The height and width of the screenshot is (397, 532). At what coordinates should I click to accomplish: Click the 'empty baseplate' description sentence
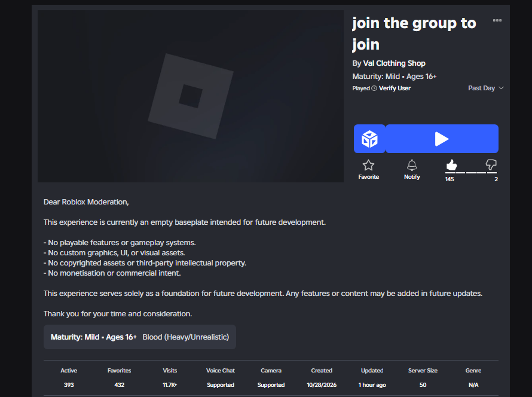pyautogui.click(x=185, y=222)
